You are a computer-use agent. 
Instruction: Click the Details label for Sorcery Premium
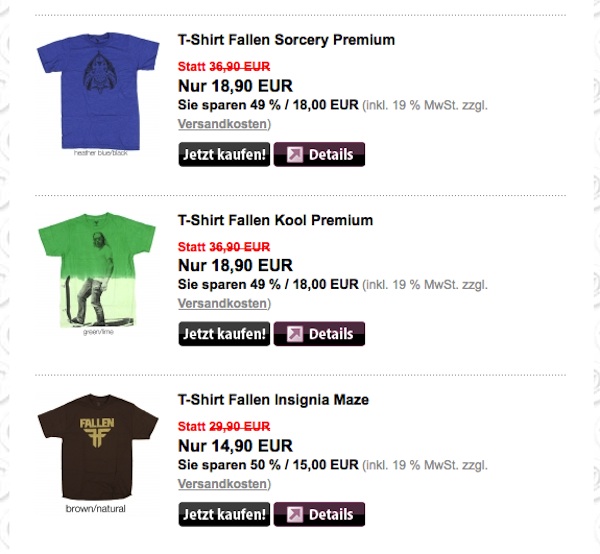tap(331, 155)
